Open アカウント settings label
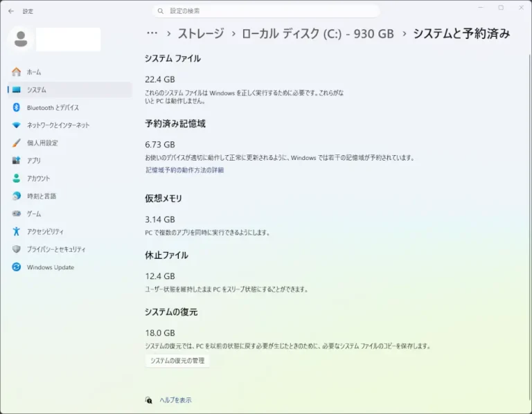 38,179
